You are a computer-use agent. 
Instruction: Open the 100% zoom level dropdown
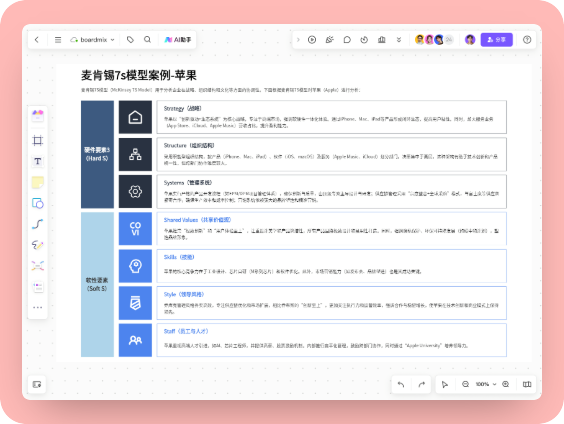pos(486,384)
